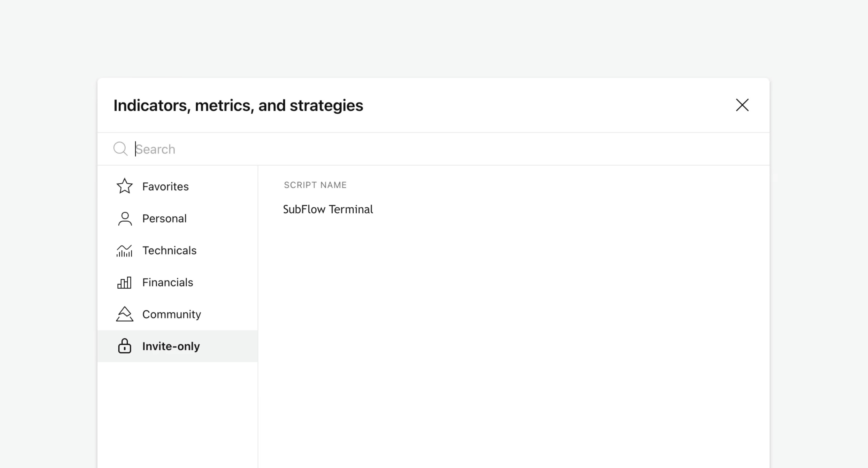Select the Invite-only category
Image resolution: width=868 pixels, height=468 pixels.
tap(171, 346)
